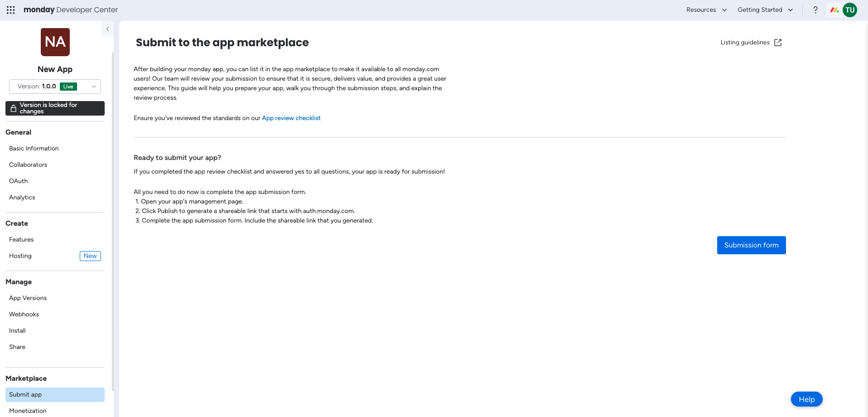
Task: Open the Monetization page
Action: tap(55, 411)
